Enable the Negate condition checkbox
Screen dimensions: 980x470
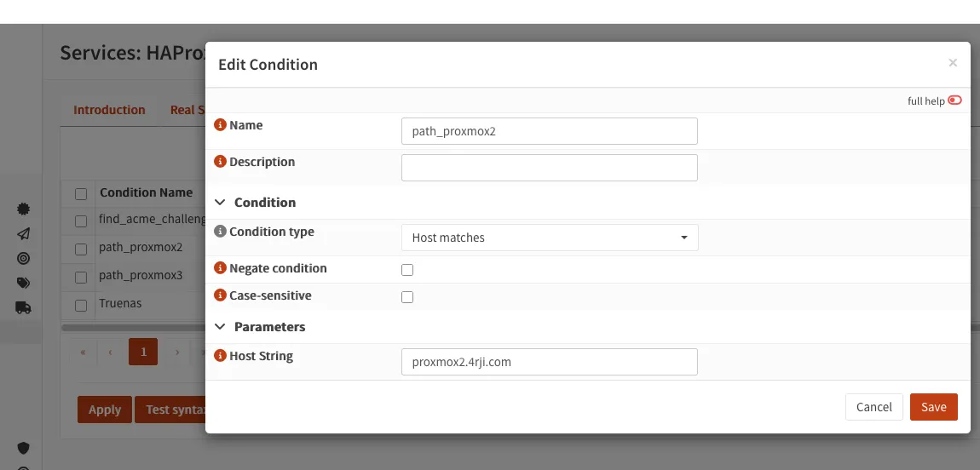pos(407,270)
